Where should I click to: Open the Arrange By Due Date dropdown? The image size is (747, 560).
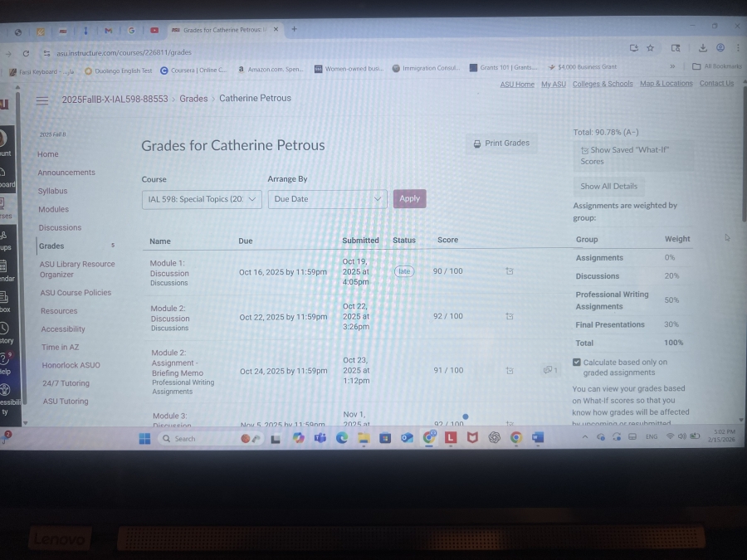point(327,199)
